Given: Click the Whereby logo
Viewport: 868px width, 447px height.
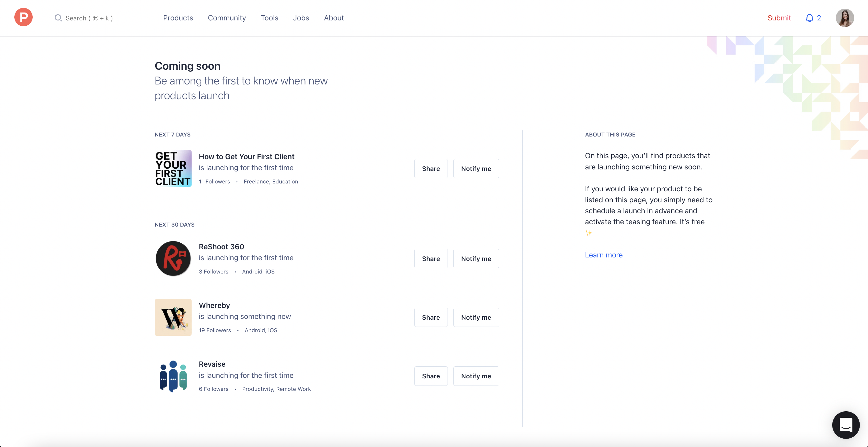Looking at the screenshot, I should pyautogui.click(x=173, y=317).
